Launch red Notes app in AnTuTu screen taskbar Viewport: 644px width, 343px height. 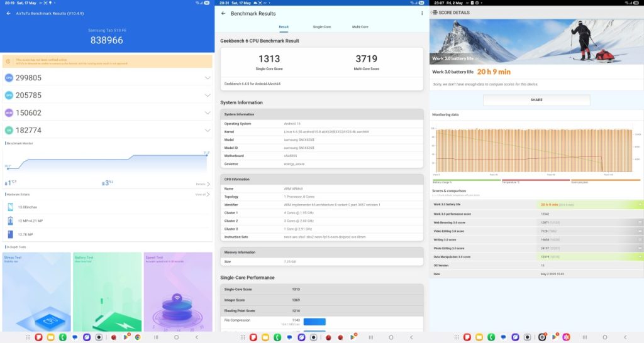tap(38, 337)
